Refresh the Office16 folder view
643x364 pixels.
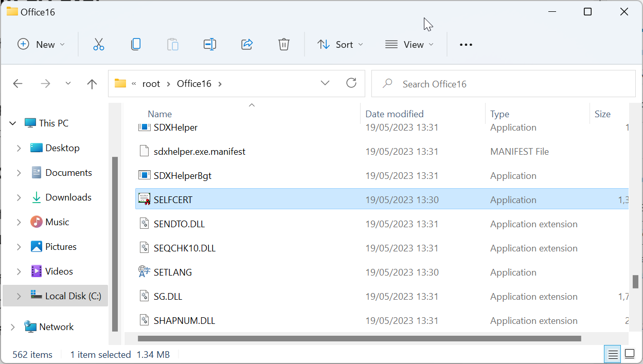(351, 83)
